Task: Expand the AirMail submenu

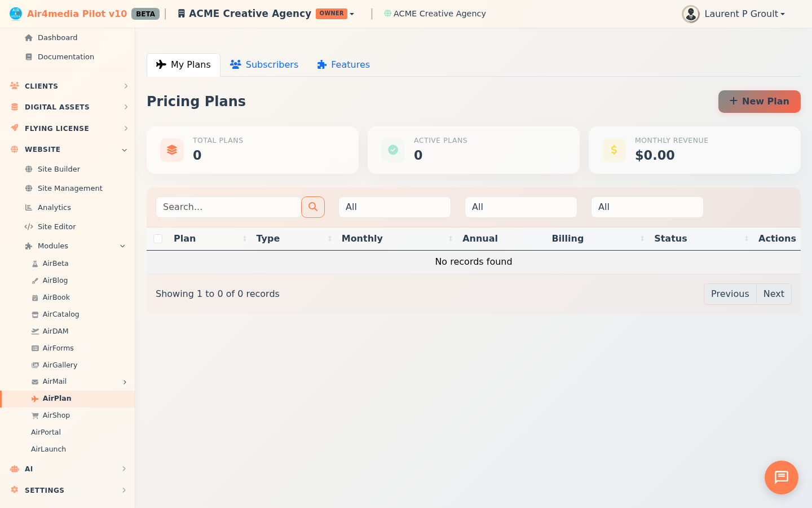Action: click(125, 382)
